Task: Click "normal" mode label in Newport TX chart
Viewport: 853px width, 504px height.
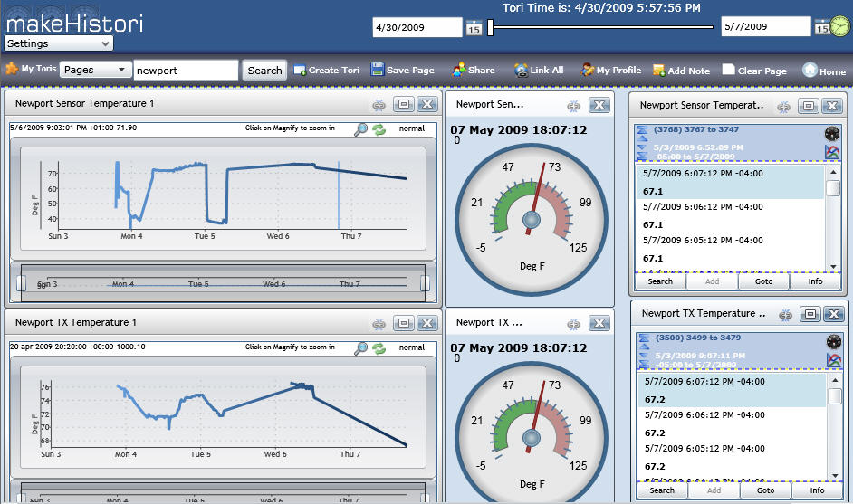Action: point(411,347)
